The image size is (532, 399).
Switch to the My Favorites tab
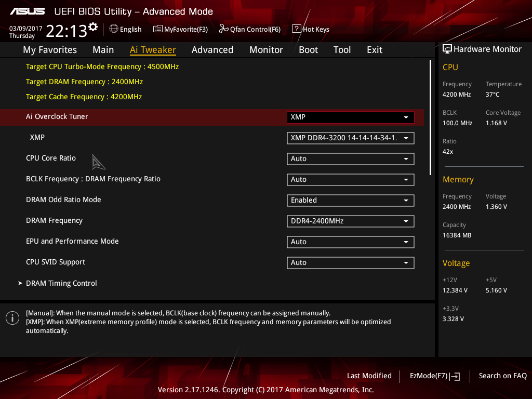tap(50, 50)
